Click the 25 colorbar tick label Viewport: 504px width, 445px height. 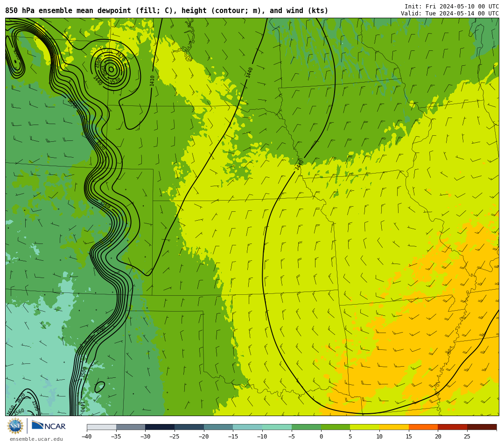click(x=467, y=436)
